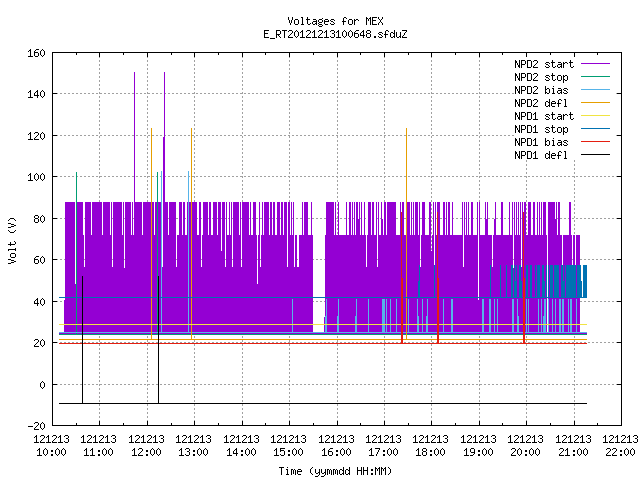
Task: Click the 'NPD2 stop' legend label
Action: [x=541, y=77]
